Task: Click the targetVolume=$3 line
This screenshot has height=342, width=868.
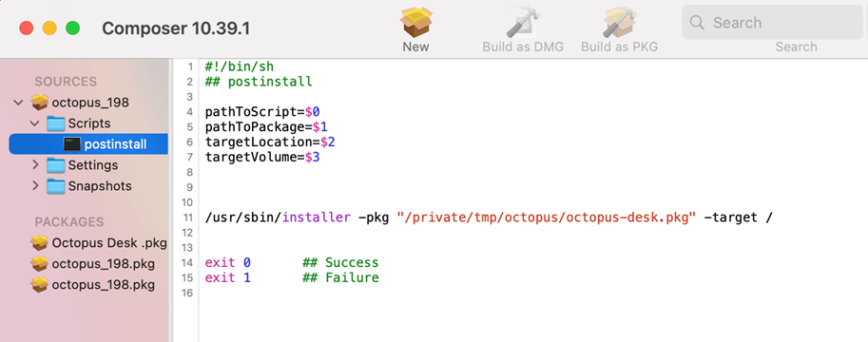Action: point(262,157)
